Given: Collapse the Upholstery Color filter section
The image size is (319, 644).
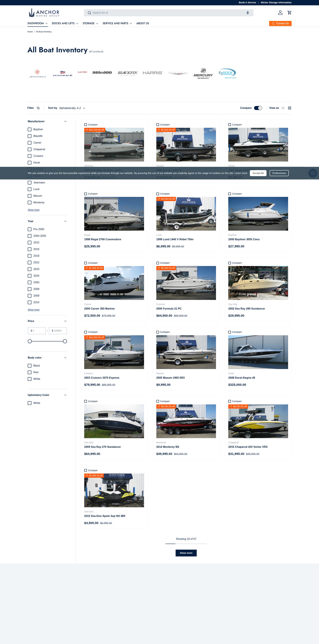Looking at the screenshot, I should pos(65,395).
